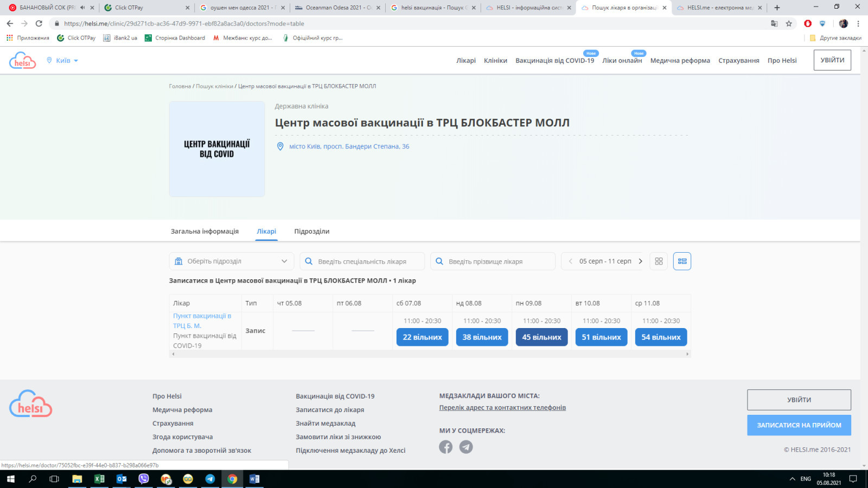The image size is (868, 488).
Task: Open Лікарі in the top navigation
Action: [466, 60]
